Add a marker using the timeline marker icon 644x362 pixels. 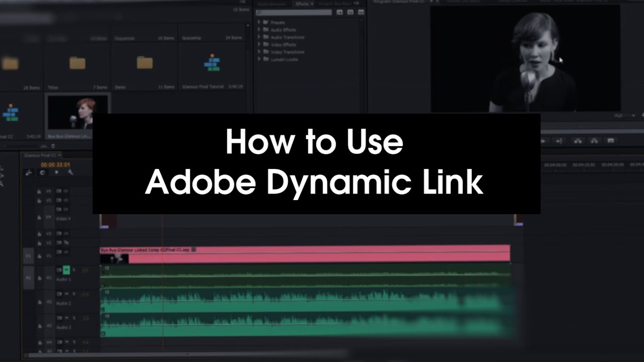[56, 172]
